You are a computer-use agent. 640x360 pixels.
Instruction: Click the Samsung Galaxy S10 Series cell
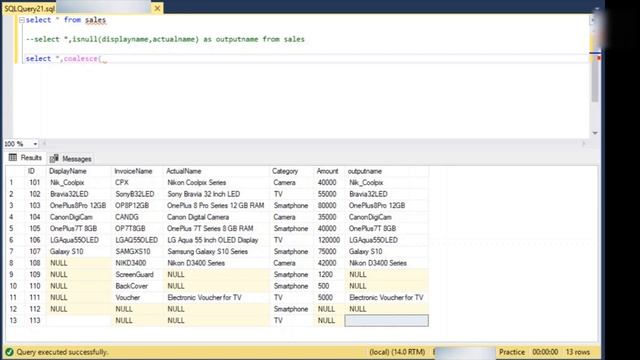(217, 251)
